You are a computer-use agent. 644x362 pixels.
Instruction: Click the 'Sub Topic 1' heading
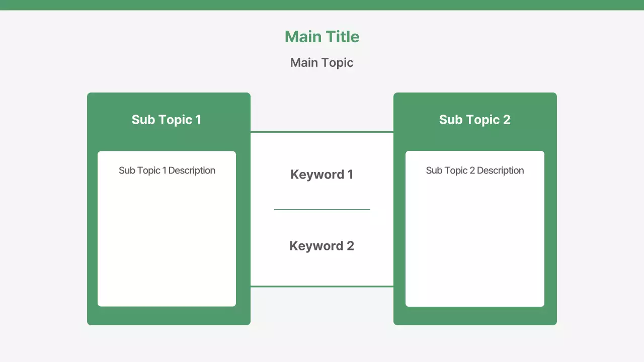click(167, 120)
